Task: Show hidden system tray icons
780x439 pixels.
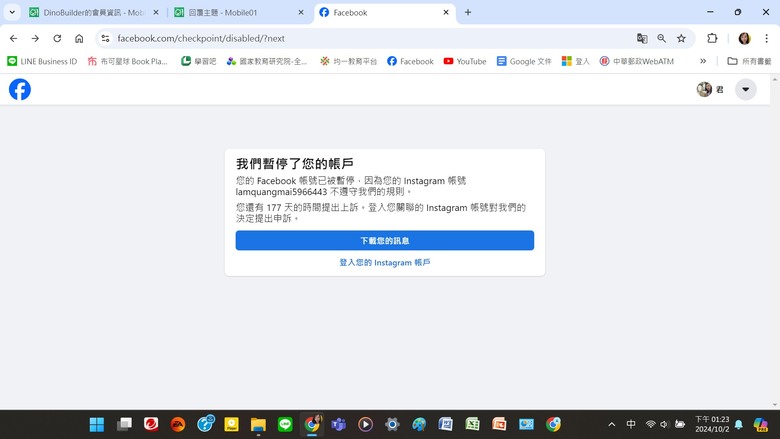Action: pyautogui.click(x=612, y=424)
